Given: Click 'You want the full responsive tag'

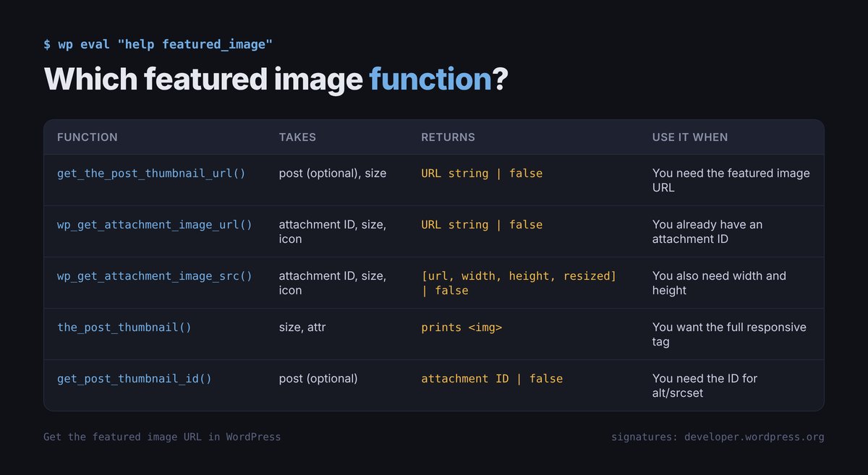Looking at the screenshot, I should [729, 334].
